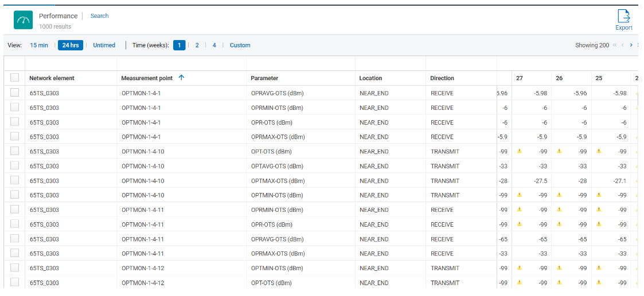Screen dimensions: 644x296
Task: Click column 25 warning icon for OPTMON-1-4-11 OPR-OTS
Action: pyautogui.click(x=599, y=224)
